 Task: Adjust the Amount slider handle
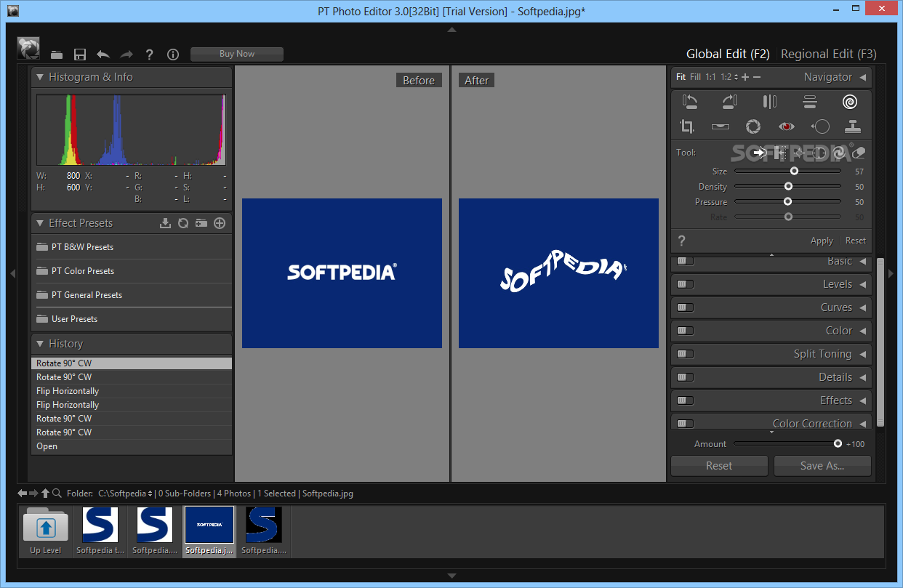coord(838,443)
